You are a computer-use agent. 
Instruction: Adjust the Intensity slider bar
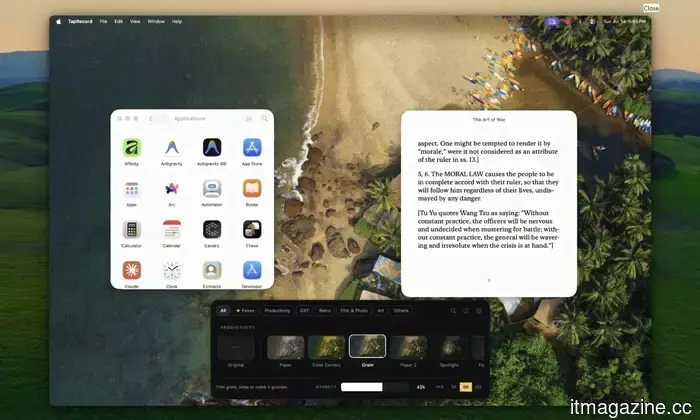(x=375, y=387)
